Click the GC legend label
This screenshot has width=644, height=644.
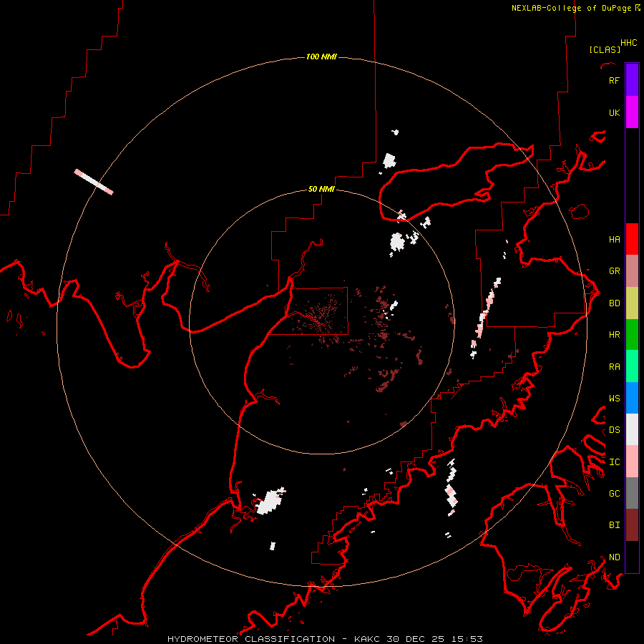615,493
